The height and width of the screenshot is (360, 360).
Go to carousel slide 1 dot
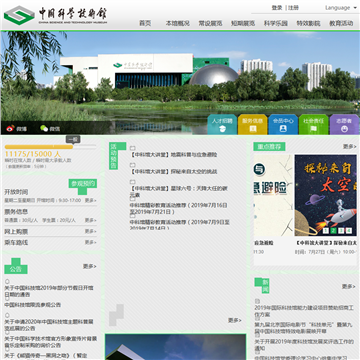[x=326, y=231]
